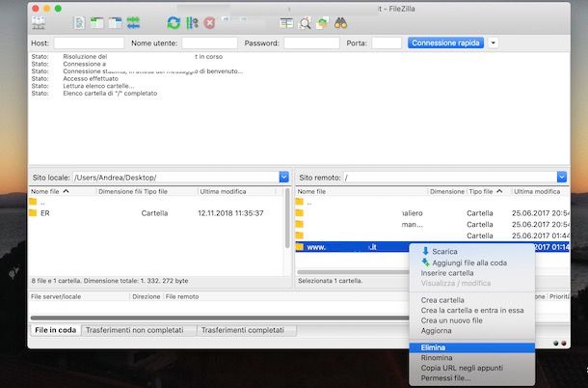The height and width of the screenshot is (388, 588).
Task: Sort local list by Nome file column
Action: click(x=49, y=191)
